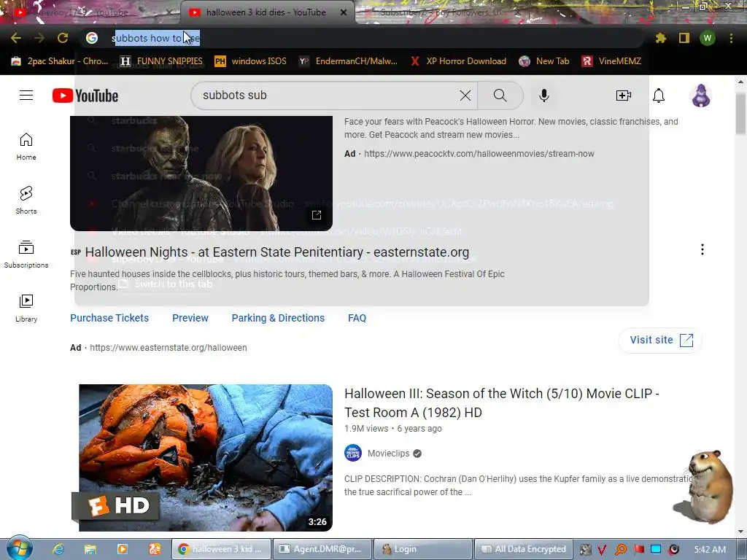
Task: Open Windows Explorer folder taskbar icon
Action: pyautogui.click(x=90, y=549)
